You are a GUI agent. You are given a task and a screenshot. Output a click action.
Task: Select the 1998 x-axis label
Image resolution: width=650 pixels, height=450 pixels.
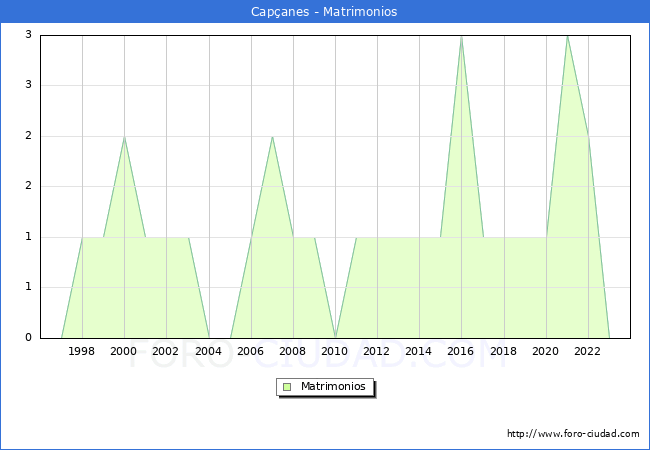[x=81, y=351]
